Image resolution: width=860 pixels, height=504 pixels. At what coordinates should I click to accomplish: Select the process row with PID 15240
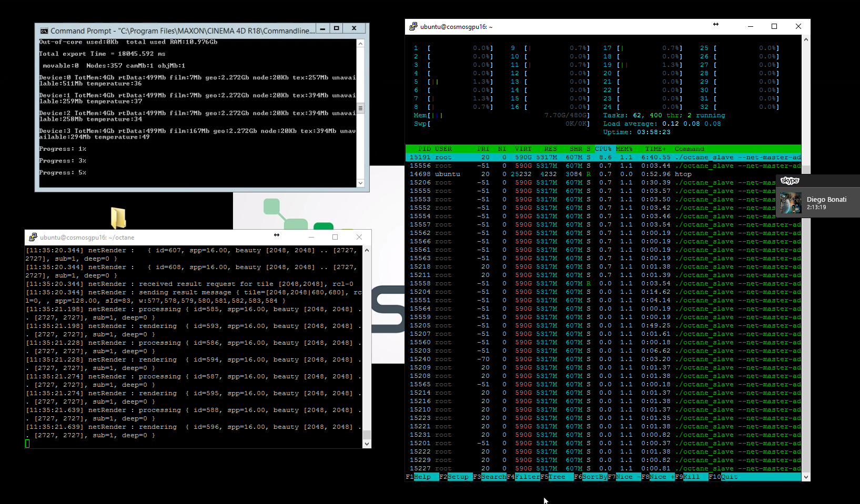tap(603, 359)
